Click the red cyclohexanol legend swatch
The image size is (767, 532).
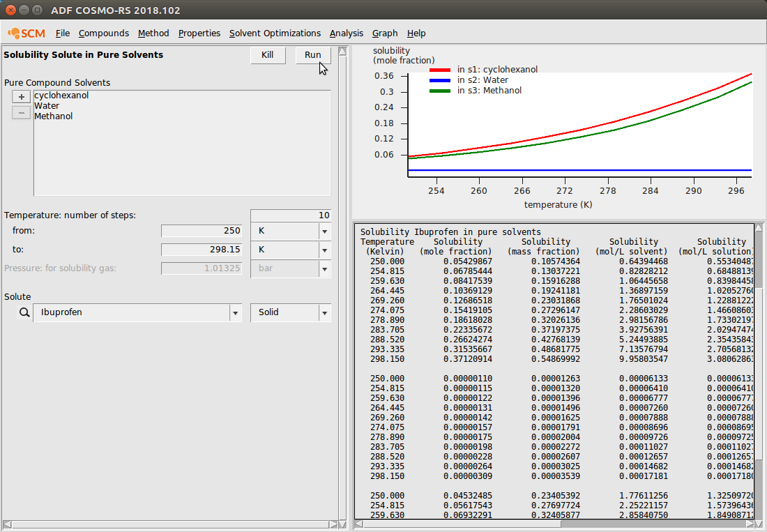tap(440, 70)
